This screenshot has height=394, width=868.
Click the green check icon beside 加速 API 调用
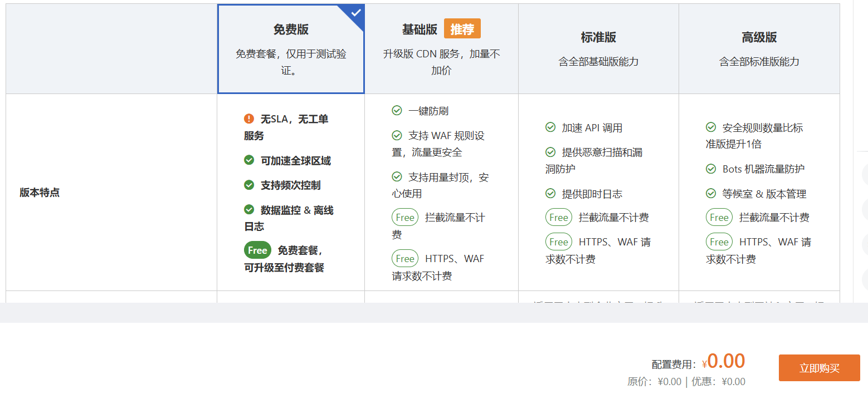[x=550, y=127]
